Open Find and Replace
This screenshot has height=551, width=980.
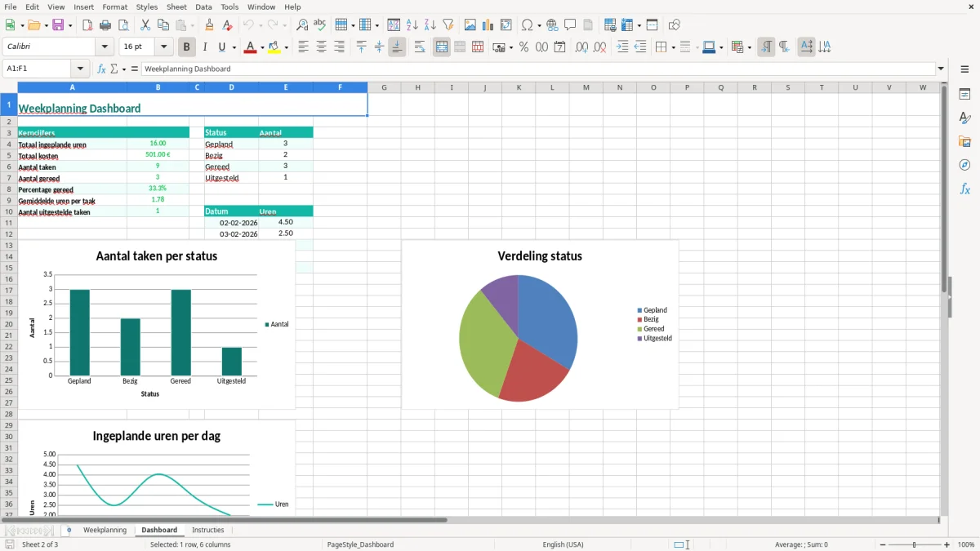point(302,25)
